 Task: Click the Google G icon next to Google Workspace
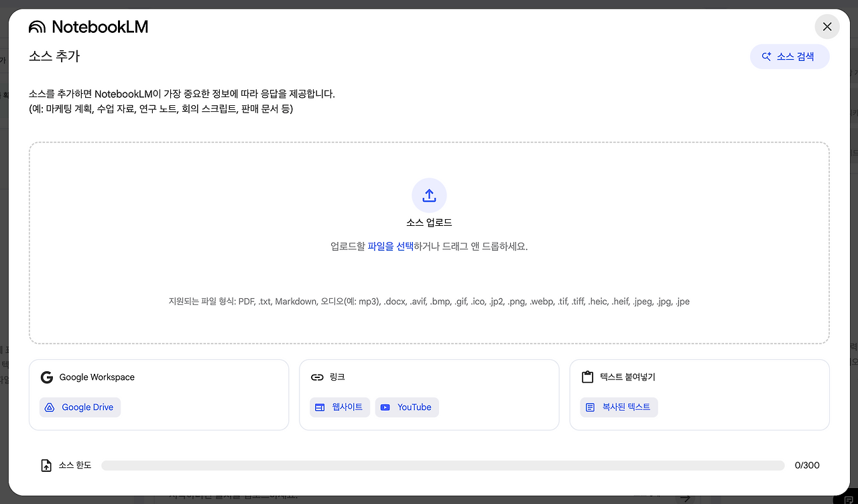point(46,377)
